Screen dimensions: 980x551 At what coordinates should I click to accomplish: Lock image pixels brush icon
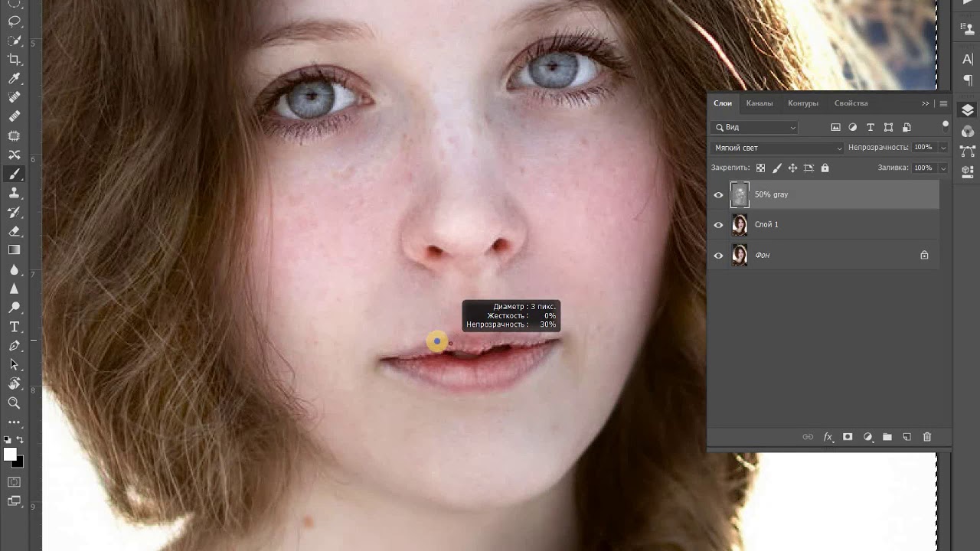tap(777, 168)
